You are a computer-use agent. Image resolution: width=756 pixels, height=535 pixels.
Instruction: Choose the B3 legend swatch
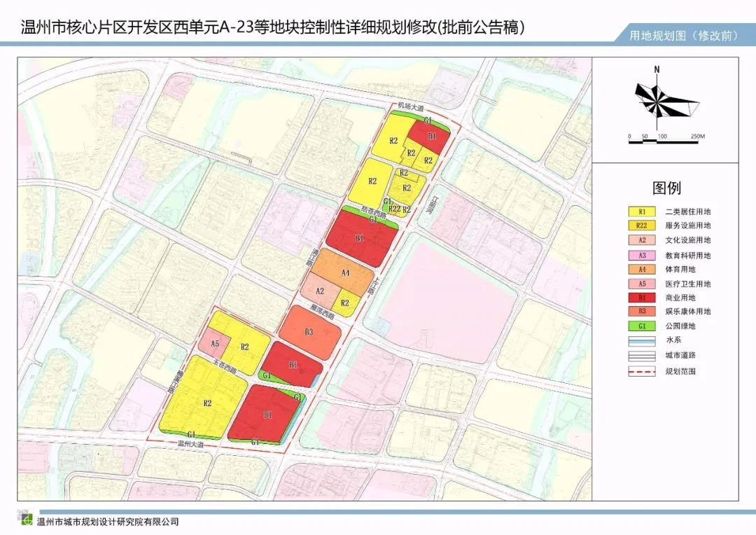click(642, 311)
